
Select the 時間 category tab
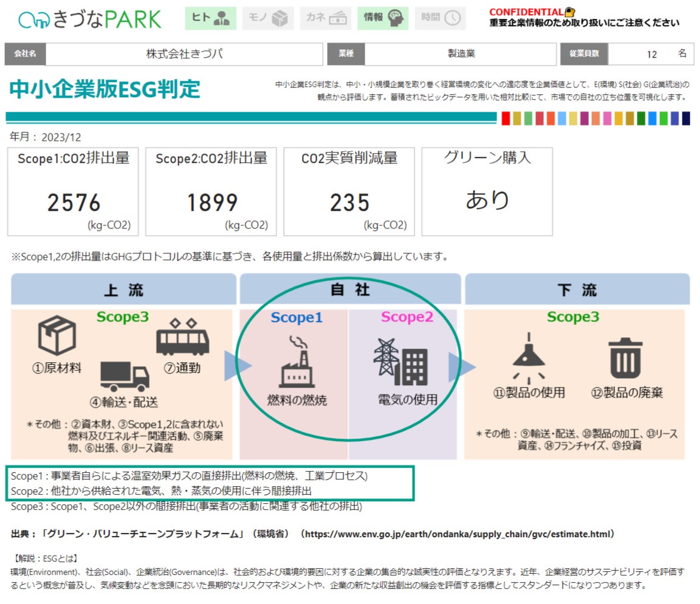440,18
